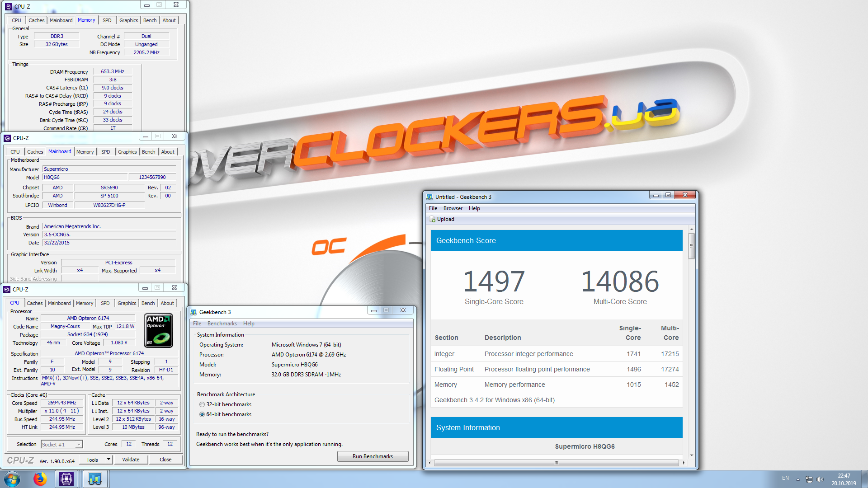Screen dimensions: 868x488
Task: Click the scroll down arrow in Geekbench results
Action: 691,455
